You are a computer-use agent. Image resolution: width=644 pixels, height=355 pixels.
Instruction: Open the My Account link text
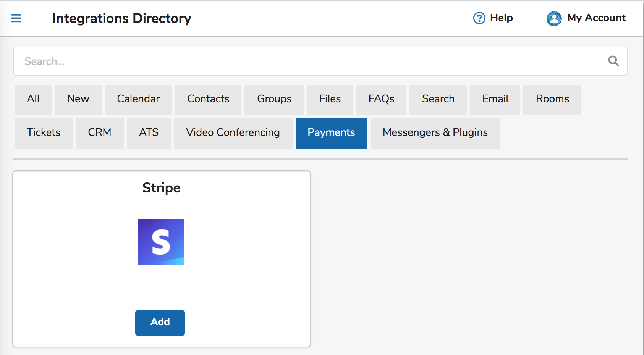coord(596,18)
